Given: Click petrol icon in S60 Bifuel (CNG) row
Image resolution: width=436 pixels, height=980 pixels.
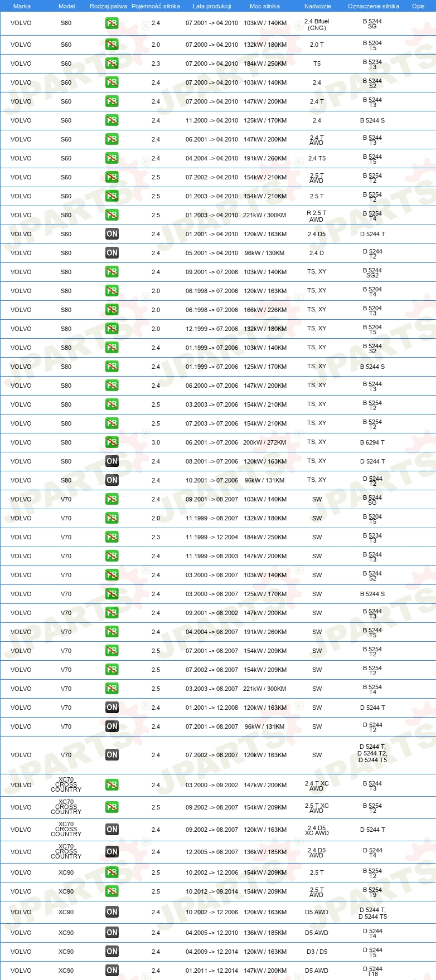Looking at the screenshot, I should point(112,23).
